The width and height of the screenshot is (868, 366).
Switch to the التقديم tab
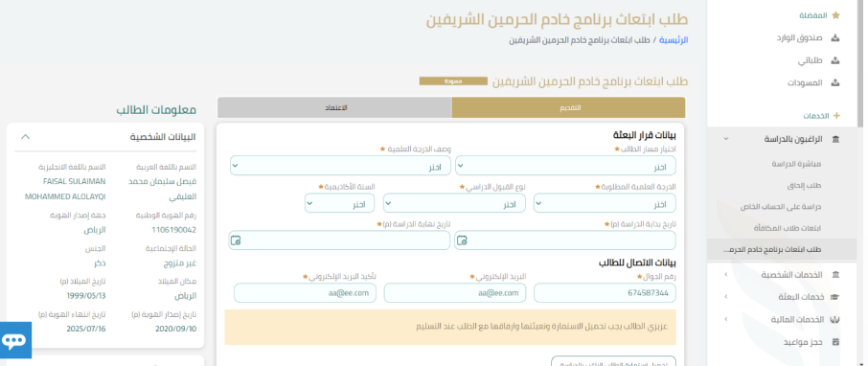pyautogui.click(x=568, y=107)
